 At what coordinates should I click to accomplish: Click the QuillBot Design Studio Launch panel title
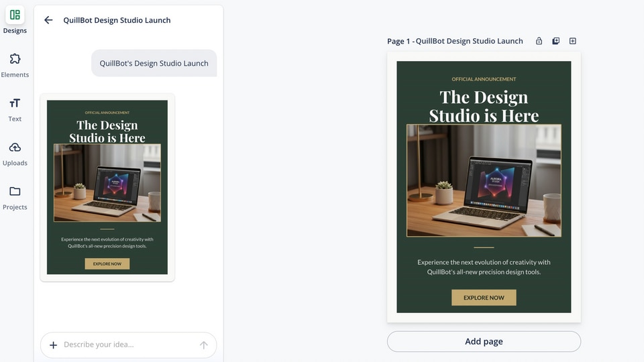pyautogui.click(x=117, y=20)
